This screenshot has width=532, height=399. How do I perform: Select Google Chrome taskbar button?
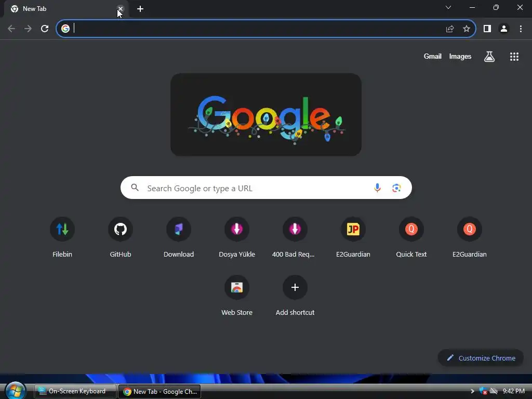(159, 391)
